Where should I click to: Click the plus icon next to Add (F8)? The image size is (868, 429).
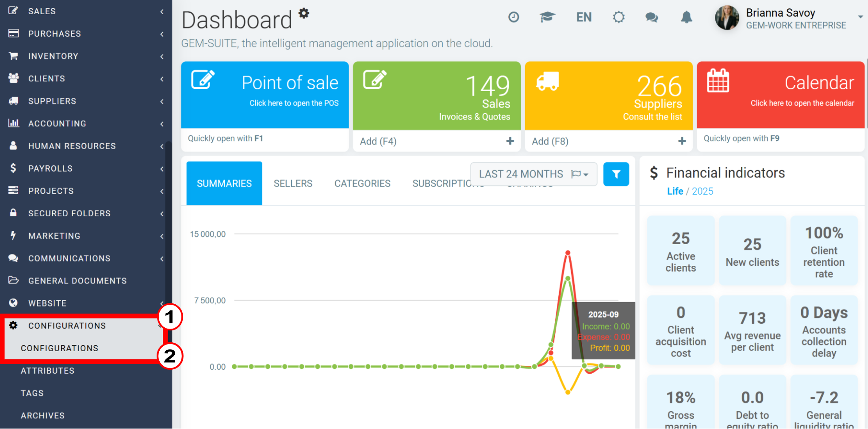[x=682, y=141]
